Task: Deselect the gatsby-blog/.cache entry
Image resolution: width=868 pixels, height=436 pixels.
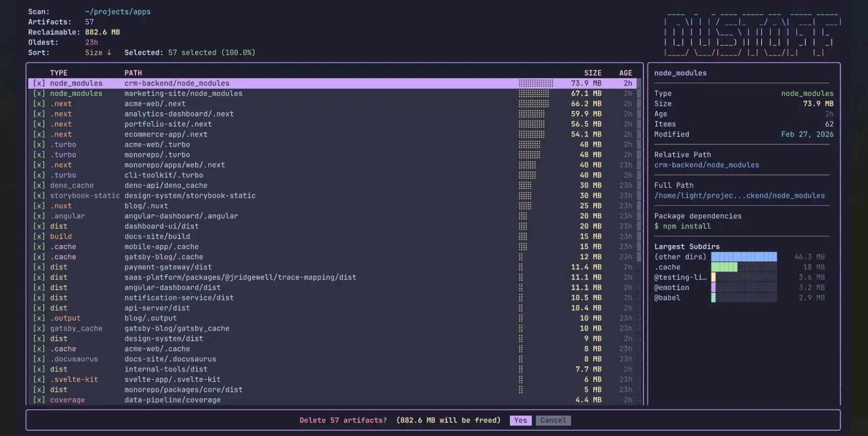Action: (40, 257)
